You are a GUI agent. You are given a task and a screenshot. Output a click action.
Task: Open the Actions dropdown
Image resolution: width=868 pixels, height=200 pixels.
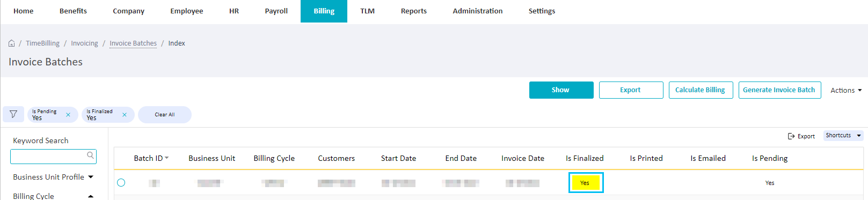pos(846,91)
